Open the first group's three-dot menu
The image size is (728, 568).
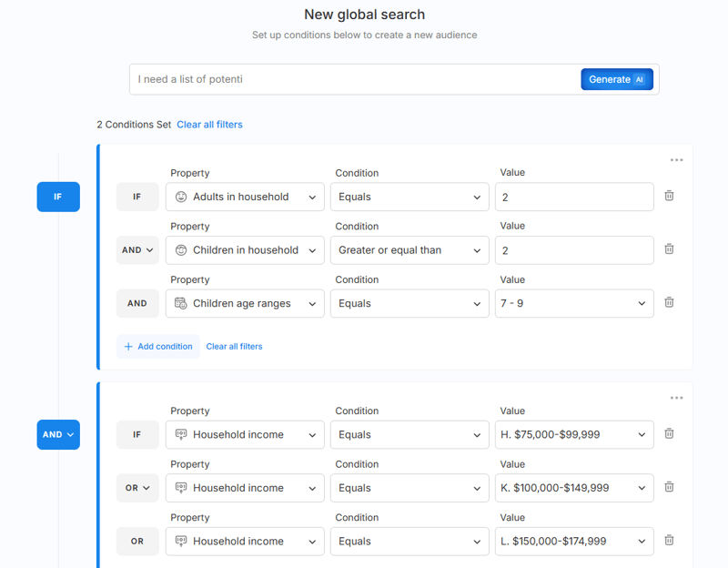tap(676, 160)
